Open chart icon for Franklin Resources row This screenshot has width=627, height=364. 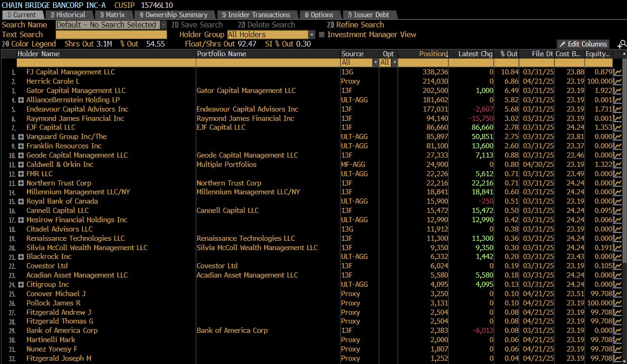pos(618,146)
